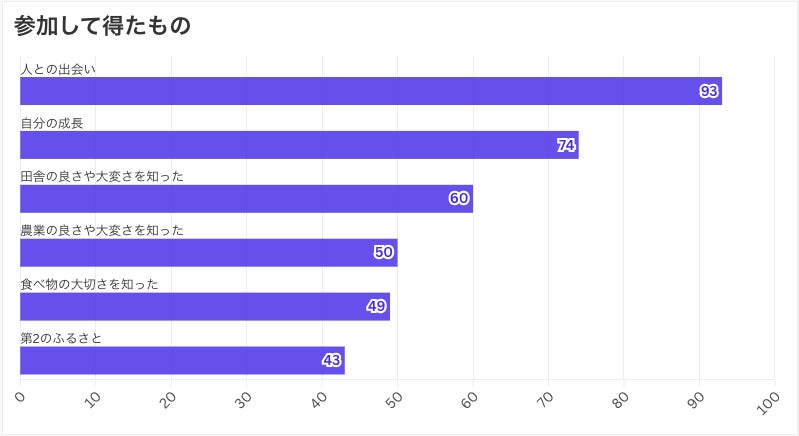The width and height of the screenshot is (799, 436).
Task: Click the 自分の成長 category label text
Action: [x=52, y=123]
